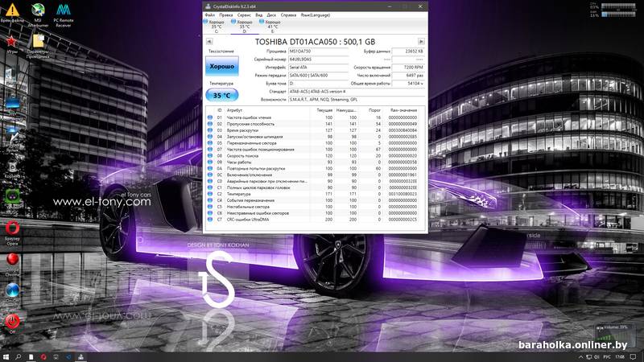Click the CrystalDiskInfo taskbar icon
The image size is (644, 362).
tap(81, 356)
